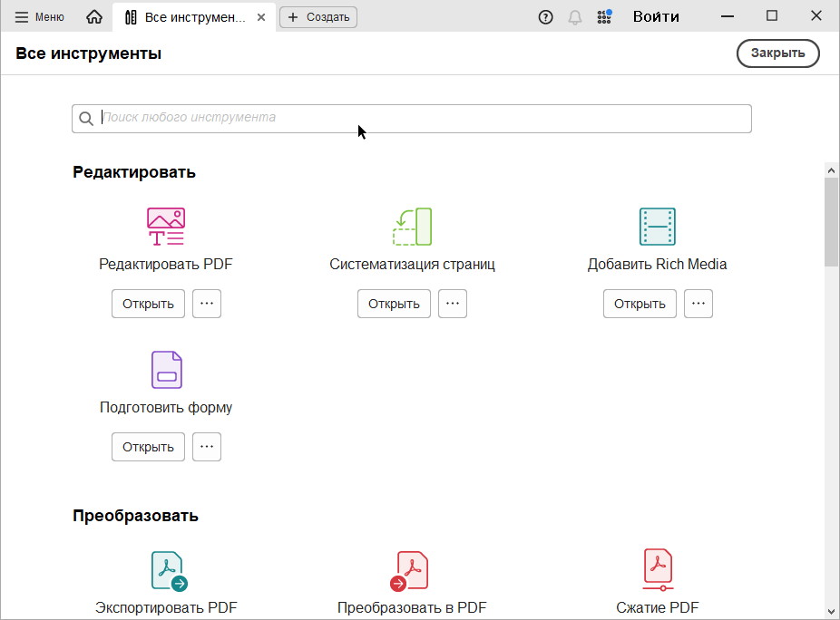This screenshot has width=840, height=620.
Task: Select the Систематизация страниц icon
Action: pos(412,227)
